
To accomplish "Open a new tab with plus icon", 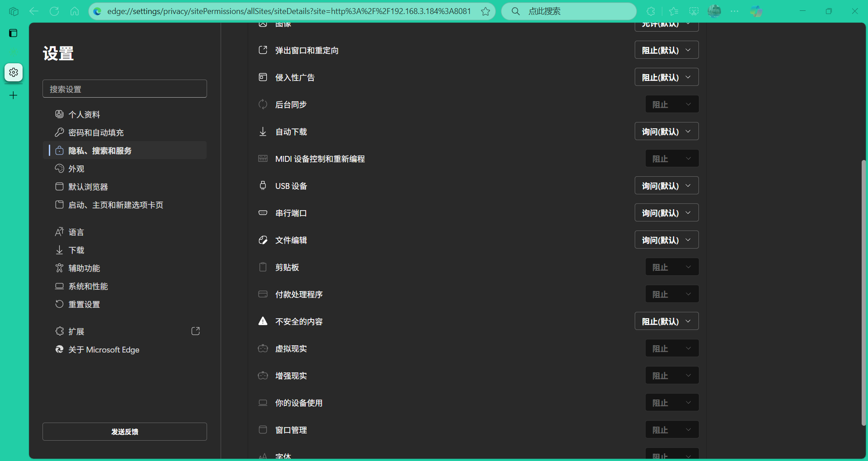I will point(14,95).
